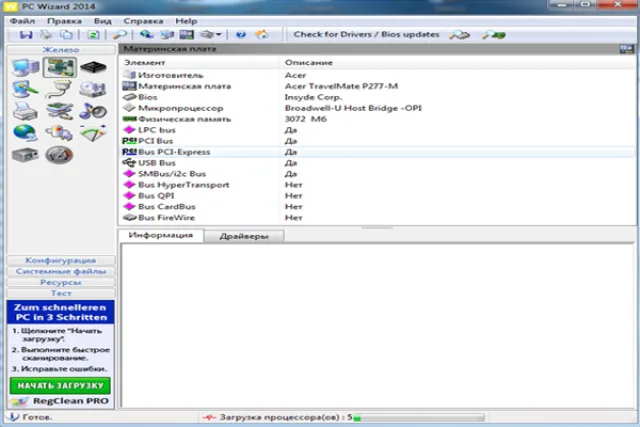Viewport: 640px width, 427px height.
Task: Open the gray drive box icon
Action: coord(25,155)
